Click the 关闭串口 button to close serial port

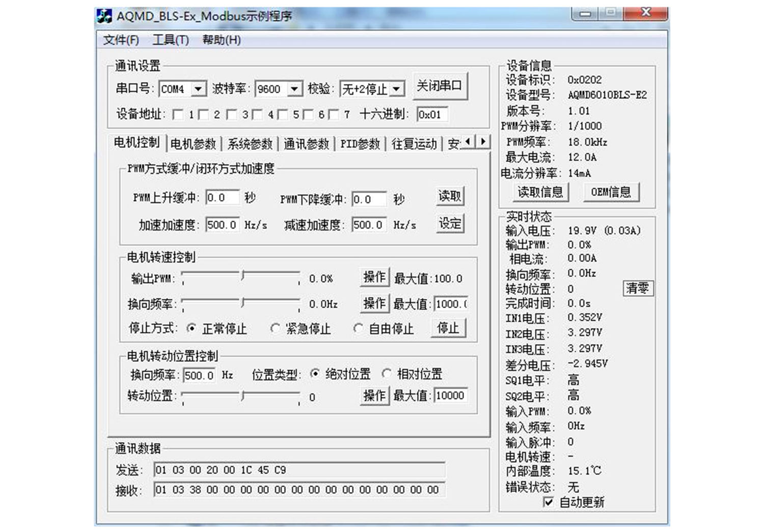click(x=440, y=87)
